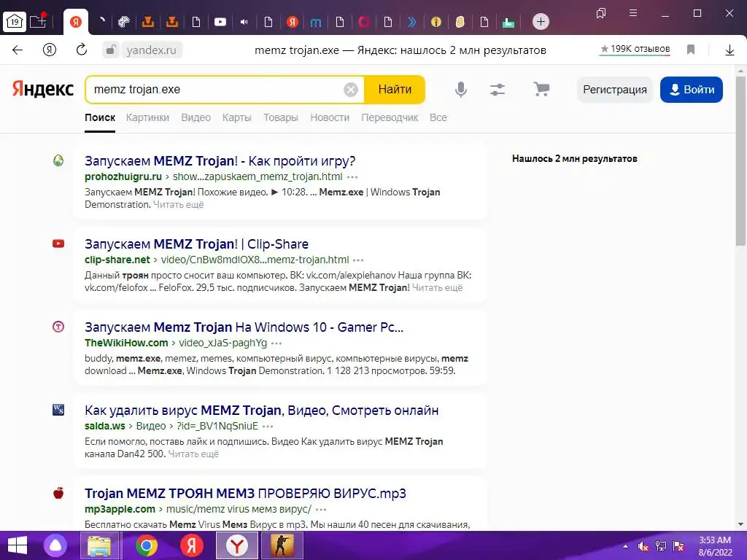Clear the search query with the X icon
This screenshot has height=560, width=747.
[x=351, y=90]
